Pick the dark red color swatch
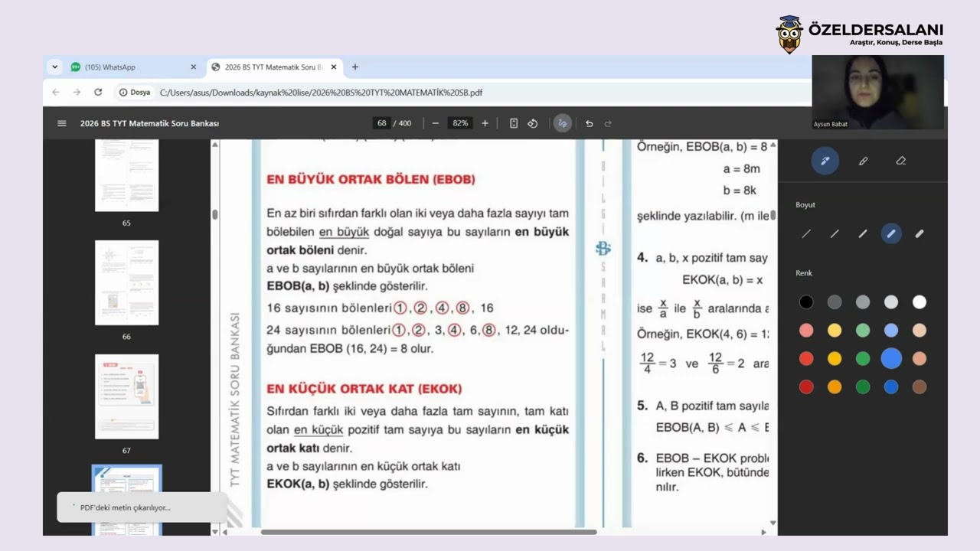Viewport: 980px width, 551px height. point(806,387)
